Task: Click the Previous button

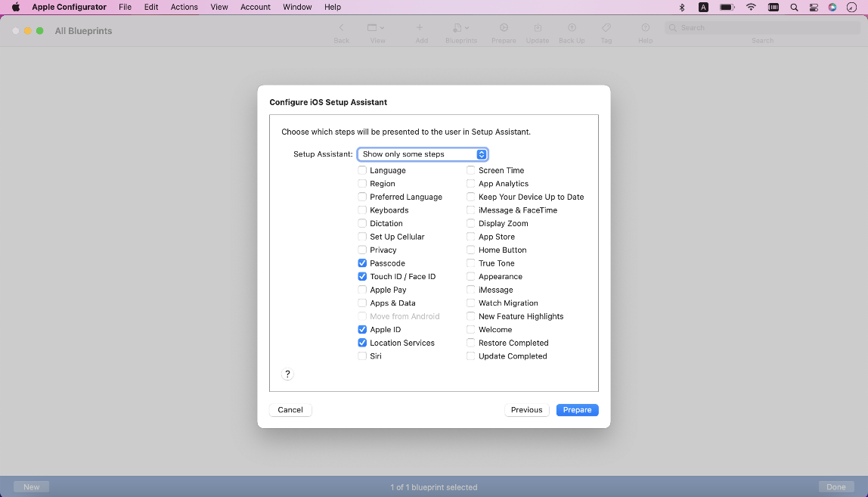Action: click(526, 410)
